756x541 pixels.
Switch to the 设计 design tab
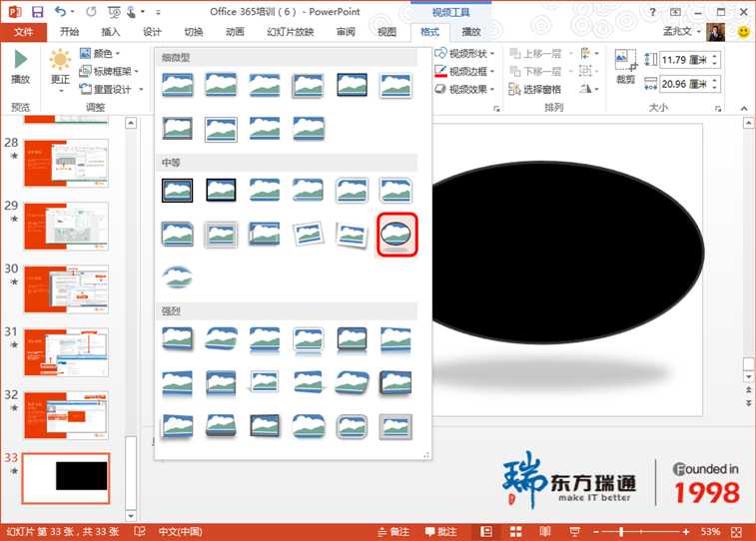pyautogui.click(x=152, y=32)
